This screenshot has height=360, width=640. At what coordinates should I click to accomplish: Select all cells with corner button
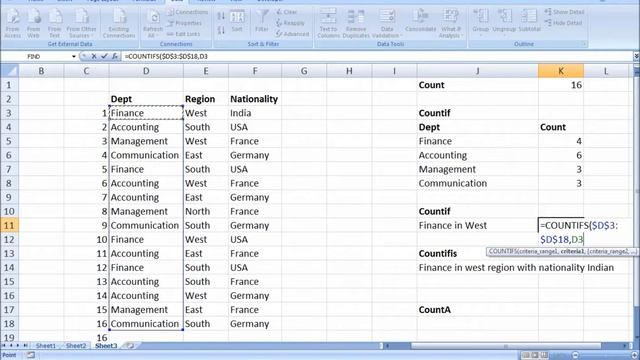pyautogui.click(x=9, y=71)
